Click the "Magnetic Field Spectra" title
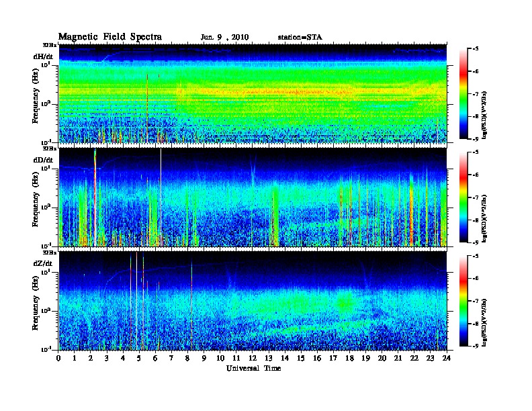 pyautogui.click(x=110, y=37)
